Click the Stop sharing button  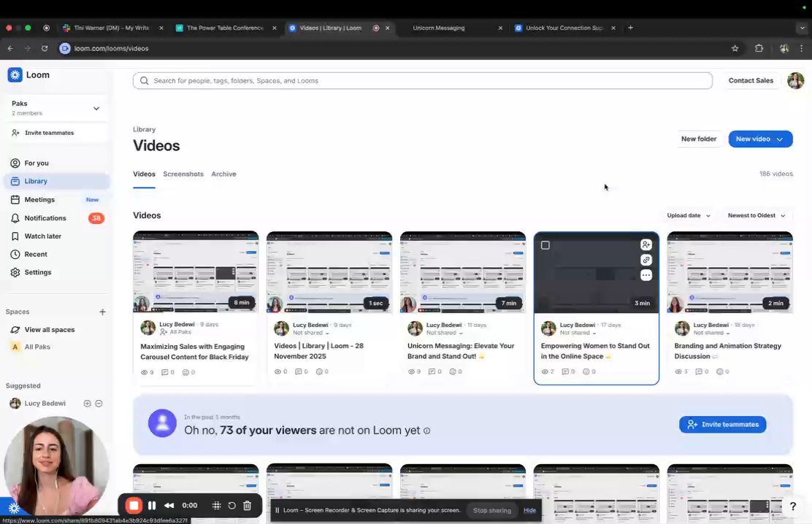[492, 511]
